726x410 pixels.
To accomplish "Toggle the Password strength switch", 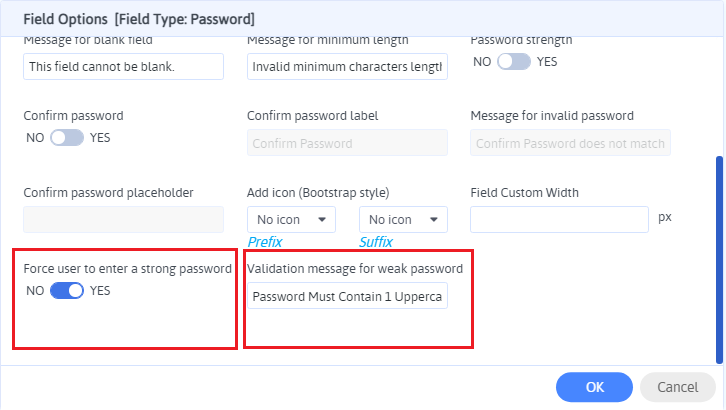I will tap(514, 61).
